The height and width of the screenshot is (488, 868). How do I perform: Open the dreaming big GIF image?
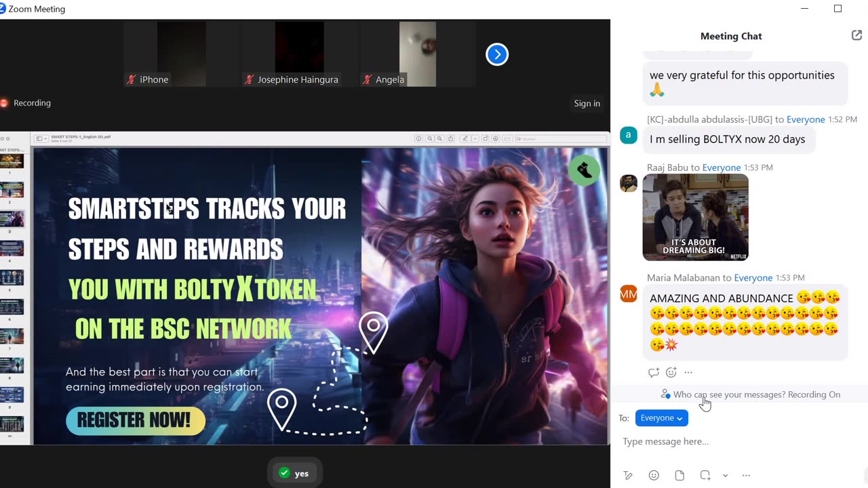click(x=695, y=218)
